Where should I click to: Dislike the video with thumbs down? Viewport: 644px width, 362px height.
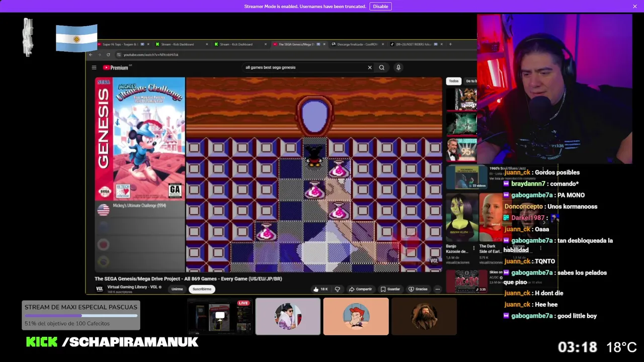(x=337, y=289)
